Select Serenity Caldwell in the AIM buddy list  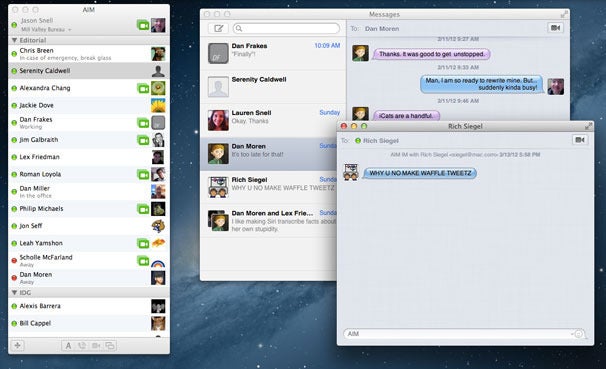[x=89, y=71]
